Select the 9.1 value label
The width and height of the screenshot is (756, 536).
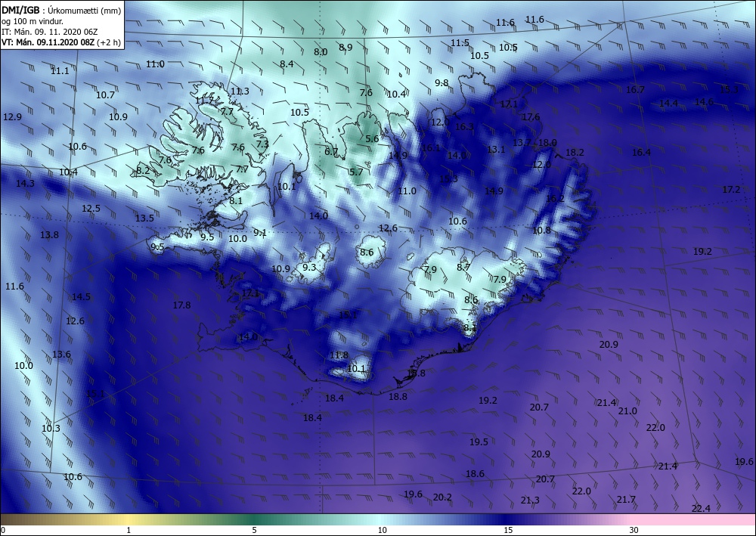pos(260,234)
